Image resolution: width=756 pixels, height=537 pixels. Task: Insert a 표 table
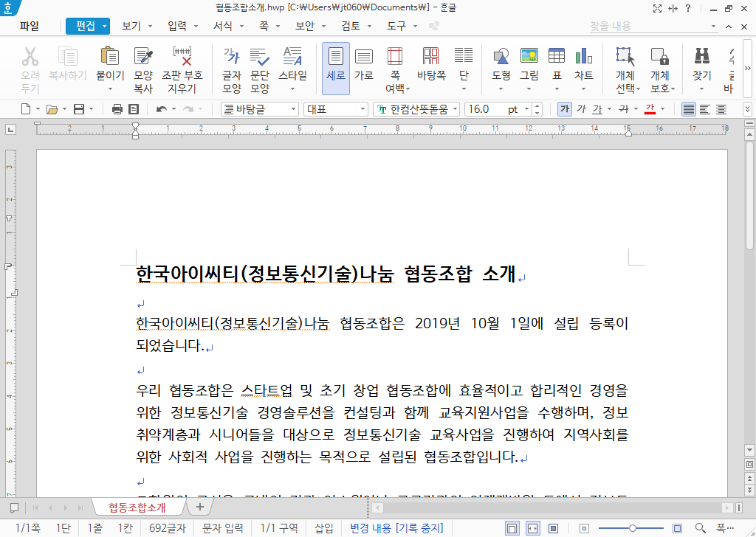[x=557, y=56]
